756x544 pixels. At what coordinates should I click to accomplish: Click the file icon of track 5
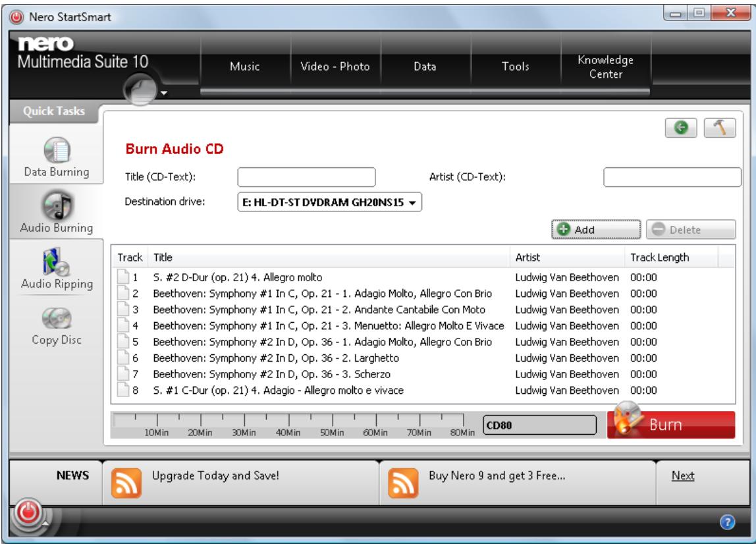coord(123,341)
